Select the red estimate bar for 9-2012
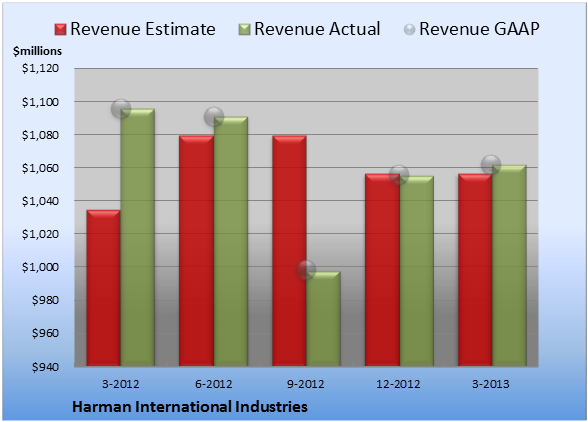Viewport: 588px width, 422px height. coord(289,251)
